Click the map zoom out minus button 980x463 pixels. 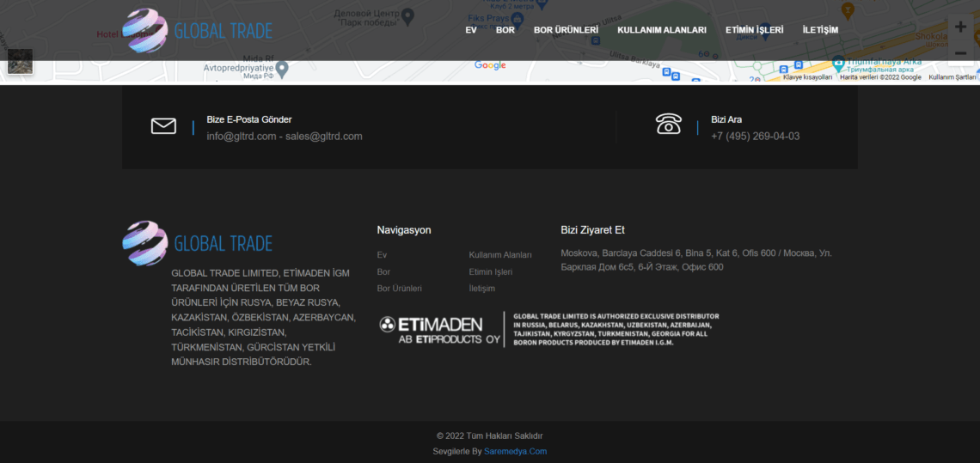(960, 53)
